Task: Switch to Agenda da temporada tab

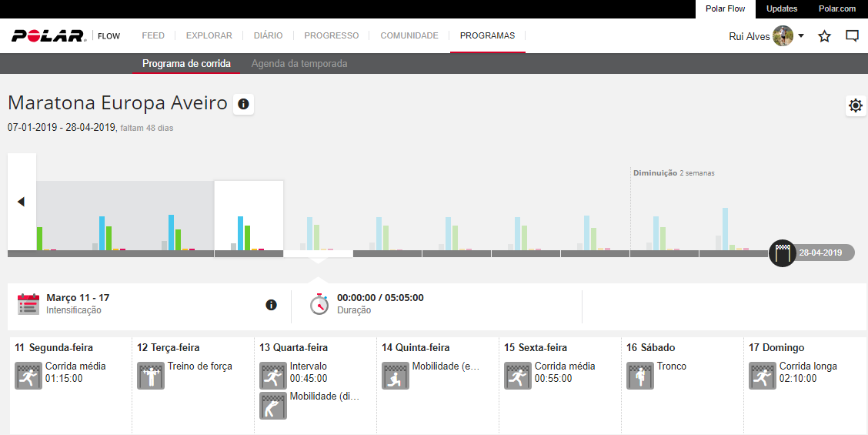Action: [x=299, y=64]
